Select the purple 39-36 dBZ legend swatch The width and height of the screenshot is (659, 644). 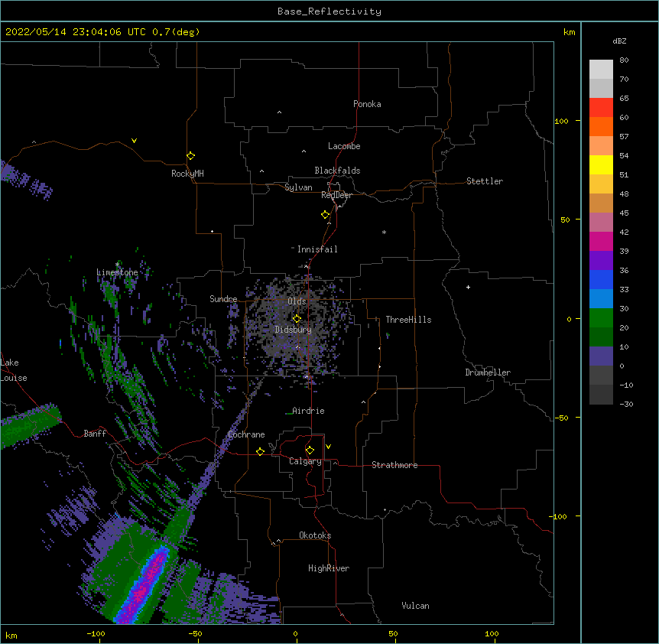coord(601,260)
